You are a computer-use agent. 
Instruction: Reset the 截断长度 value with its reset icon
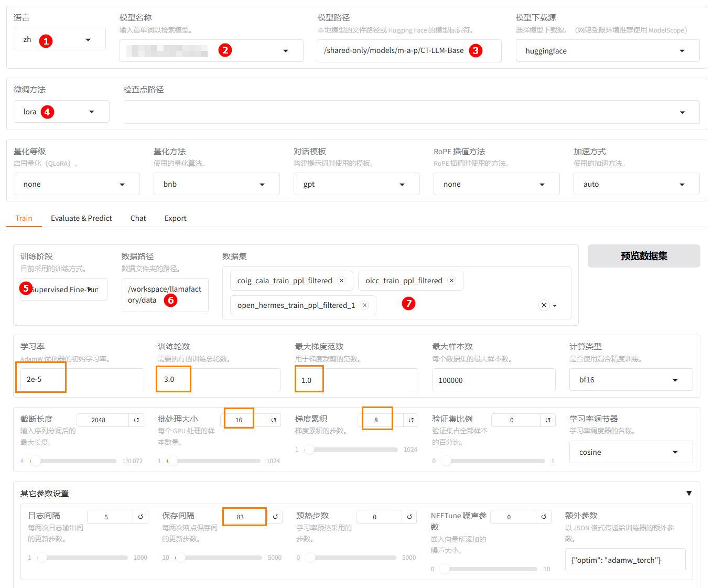[x=136, y=420]
